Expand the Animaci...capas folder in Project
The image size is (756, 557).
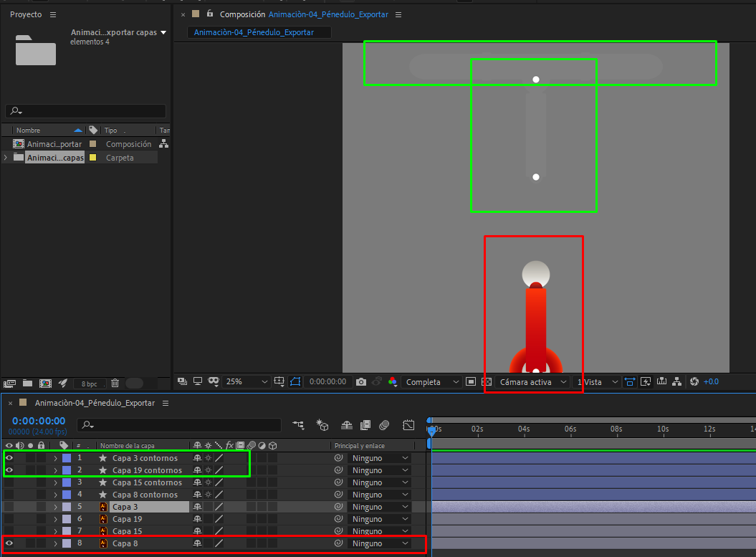pos(6,157)
